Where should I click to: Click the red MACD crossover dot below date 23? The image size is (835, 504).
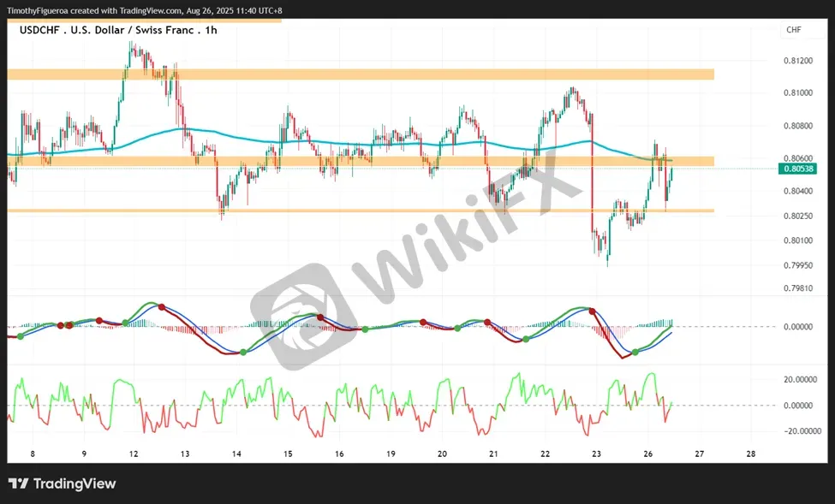(x=592, y=311)
